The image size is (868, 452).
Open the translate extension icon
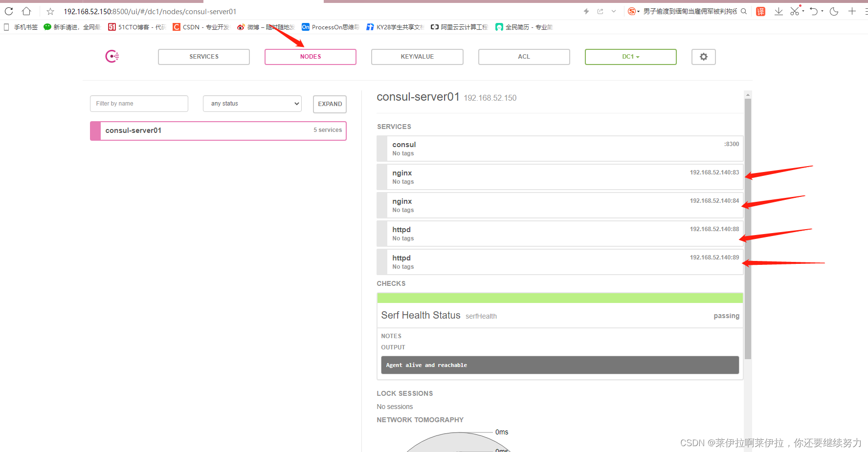(760, 11)
